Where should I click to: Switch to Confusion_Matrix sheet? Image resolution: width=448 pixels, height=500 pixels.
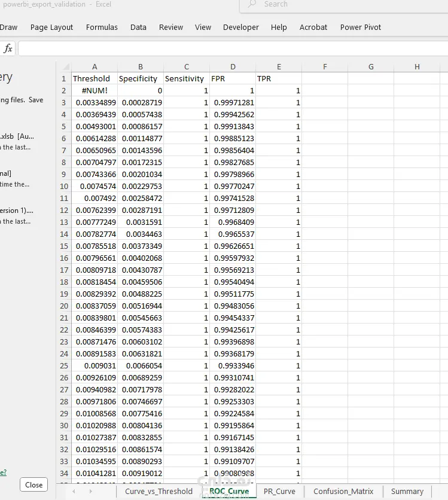343,492
